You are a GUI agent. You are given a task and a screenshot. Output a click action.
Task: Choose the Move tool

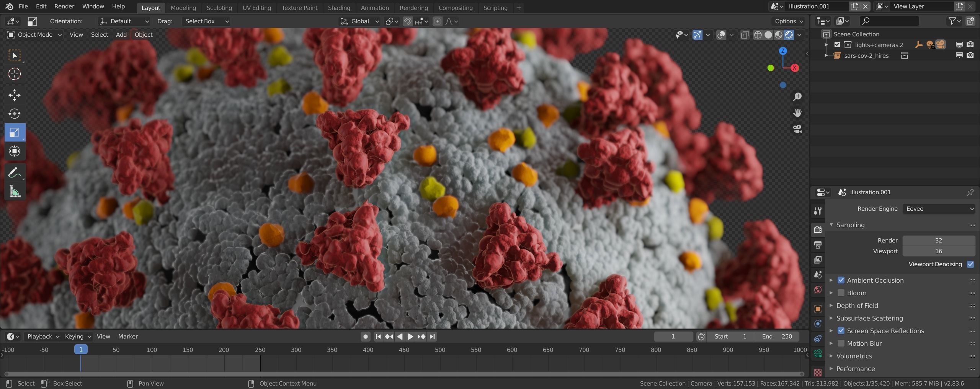(x=15, y=95)
